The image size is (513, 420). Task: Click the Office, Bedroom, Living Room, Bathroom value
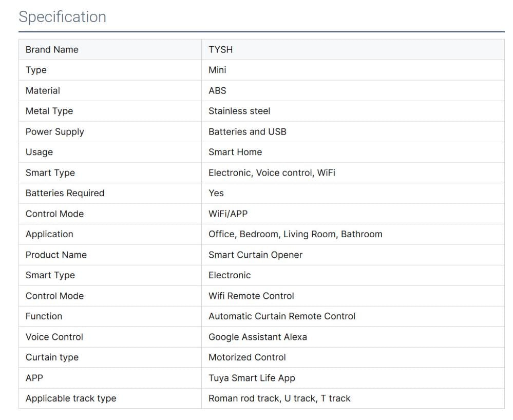click(295, 235)
